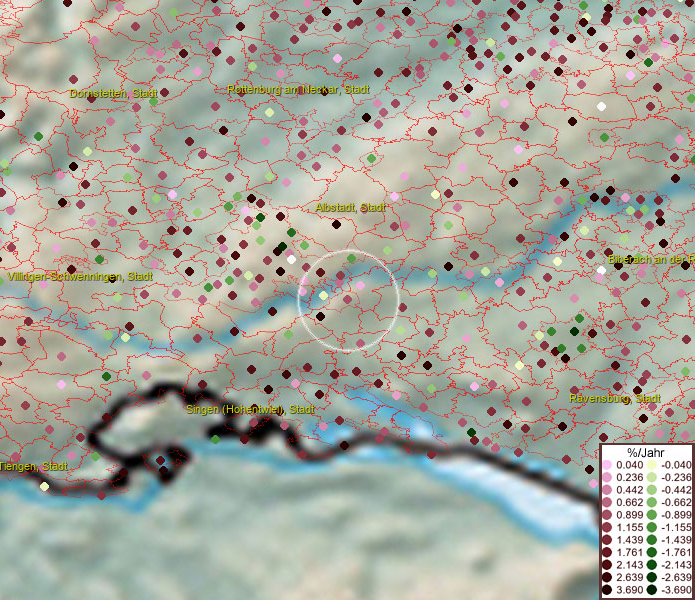This screenshot has width=695, height=600.
Task: Click the darkest green swatch for -3.690
Action: (x=652, y=590)
